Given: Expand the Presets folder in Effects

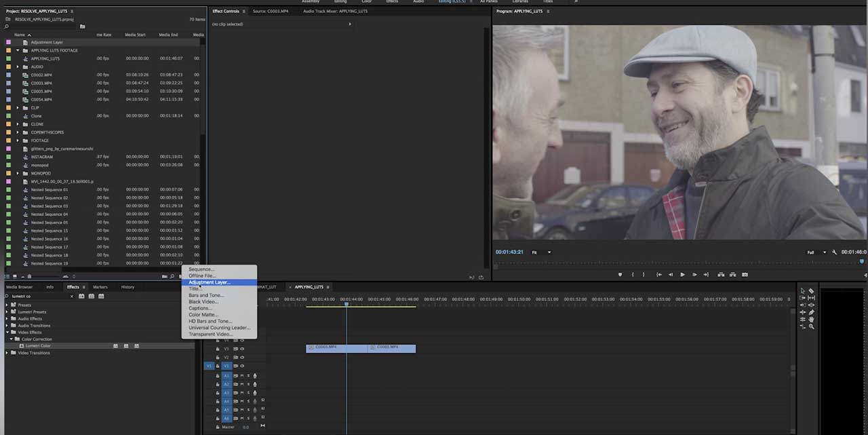Looking at the screenshot, I should (7, 305).
